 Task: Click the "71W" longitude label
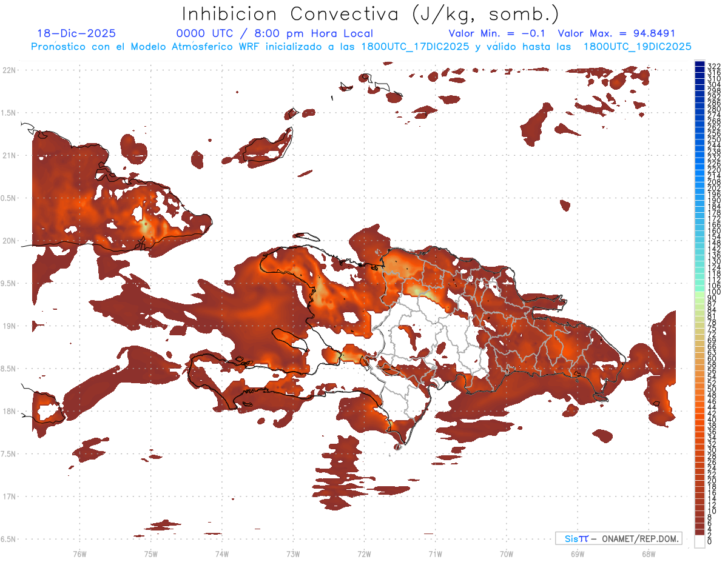(435, 553)
